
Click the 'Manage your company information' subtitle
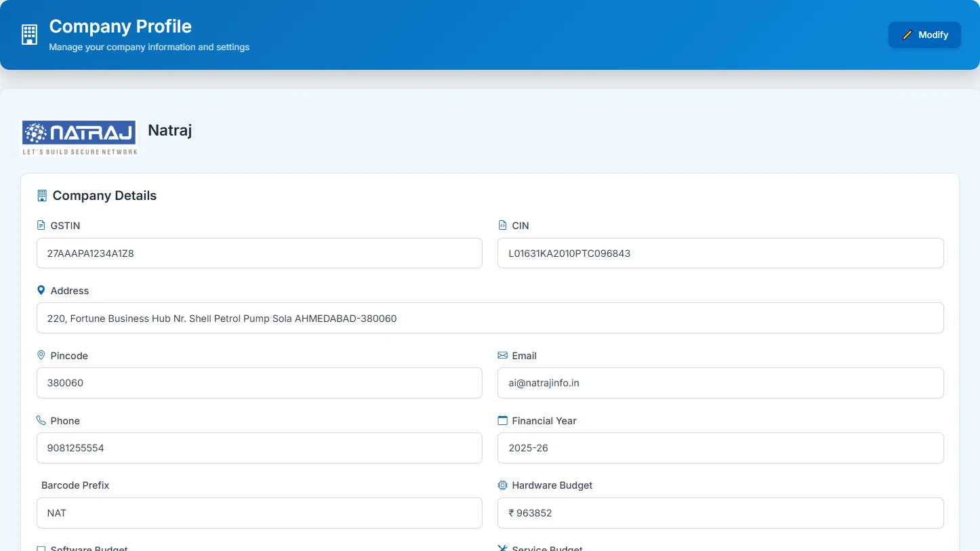149,47
